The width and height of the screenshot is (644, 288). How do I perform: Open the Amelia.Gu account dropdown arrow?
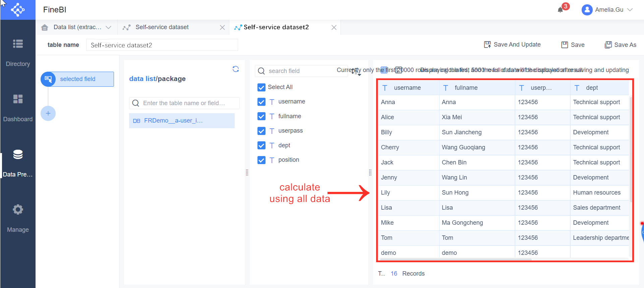pos(630,10)
